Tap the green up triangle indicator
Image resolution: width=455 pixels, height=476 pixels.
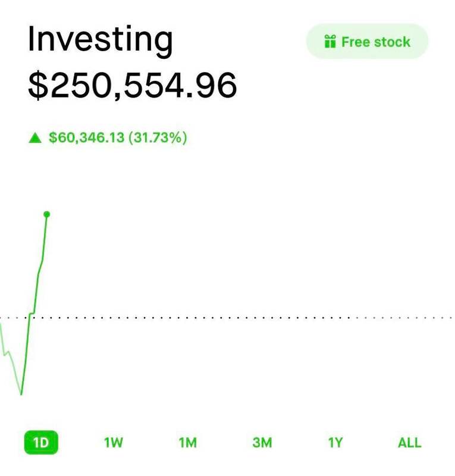(35, 138)
